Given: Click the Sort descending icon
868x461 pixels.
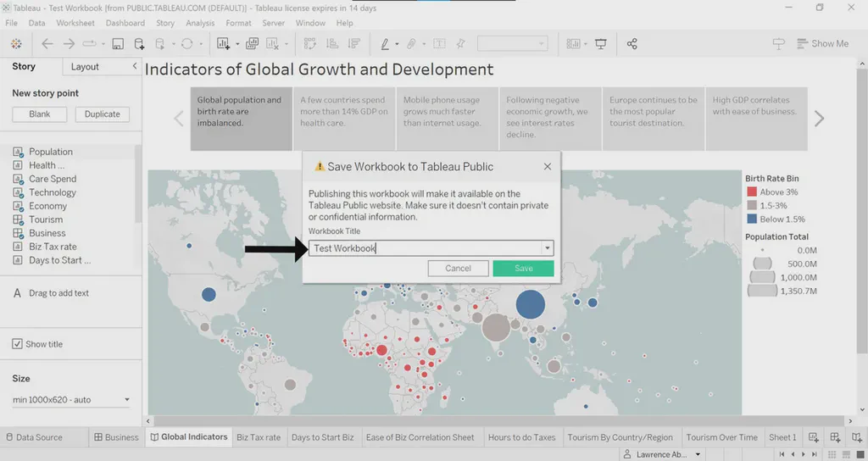Looking at the screenshot, I should tap(354, 44).
